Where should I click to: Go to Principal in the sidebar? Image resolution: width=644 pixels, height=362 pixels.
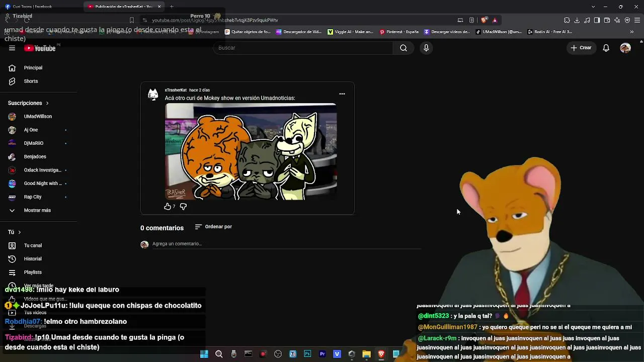pyautogui.click(x=33, y=68)
